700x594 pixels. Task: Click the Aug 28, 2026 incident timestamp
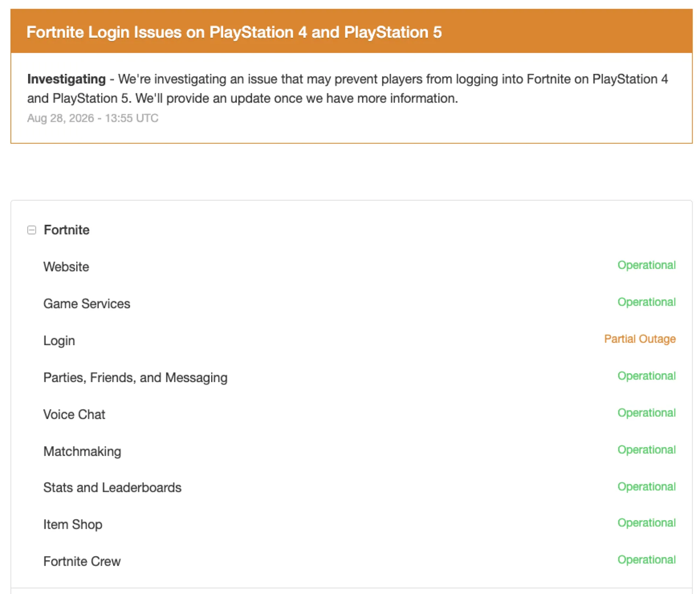click(93, 118)
